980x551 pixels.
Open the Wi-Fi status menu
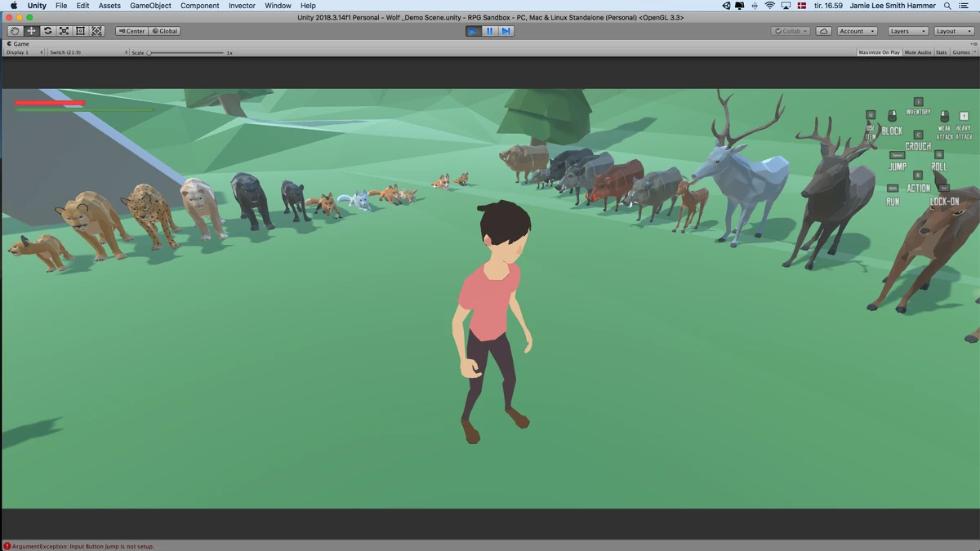769,6
